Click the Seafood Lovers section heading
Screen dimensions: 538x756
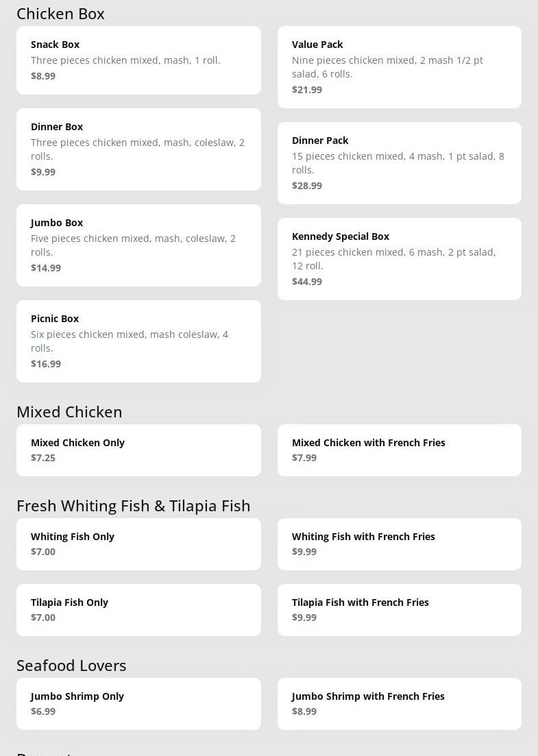pos(71,666)
